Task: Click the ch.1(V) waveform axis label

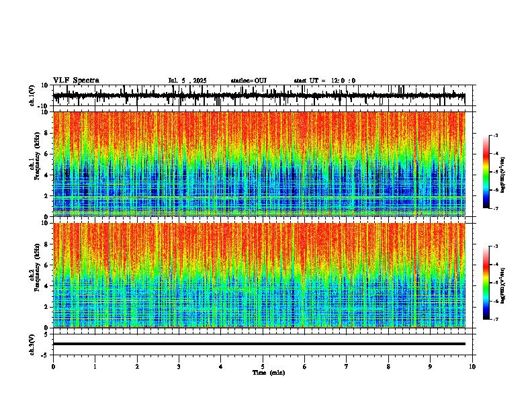Action: pyautogui.click(x=32, y=95)
